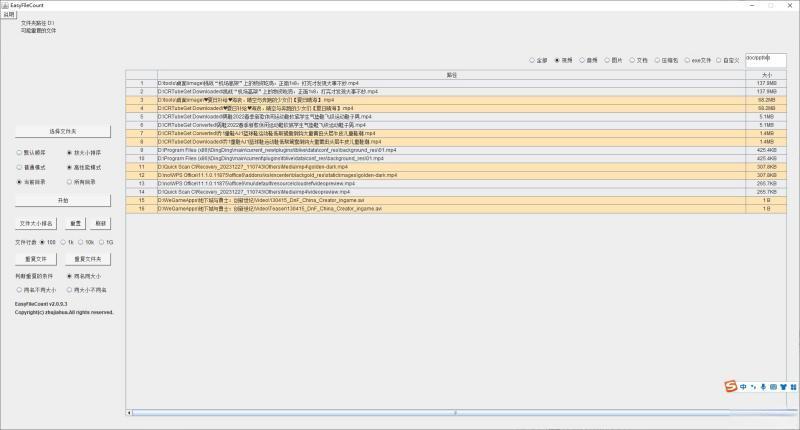Select the 同名不同大小 duplicate condition
800x430 pixels.
36,290
